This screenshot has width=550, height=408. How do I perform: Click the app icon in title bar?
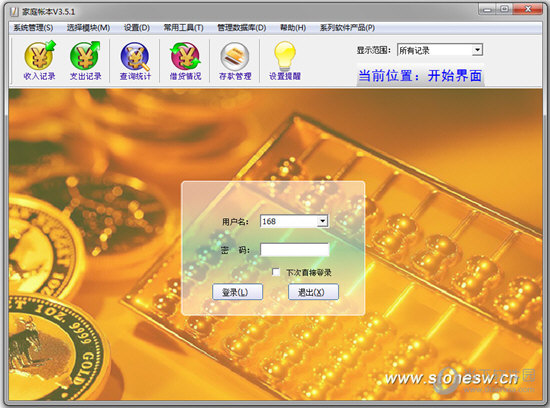pyautogui.click(x=14, y=12)
